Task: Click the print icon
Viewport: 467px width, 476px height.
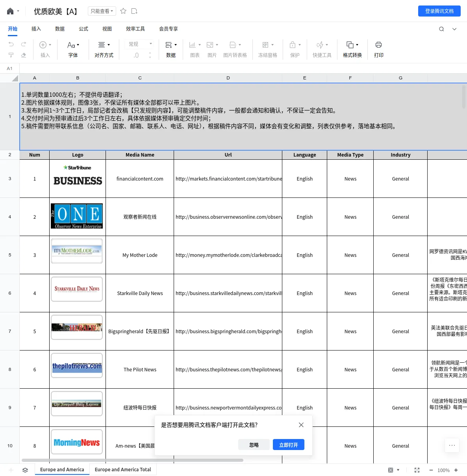Action: [379, 45]
